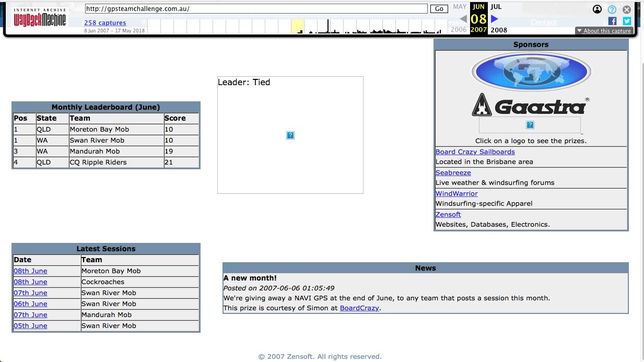644x362 pixels.
Task: Select JUL month in Wayback toolbar
Action: (x=496, y=7)
